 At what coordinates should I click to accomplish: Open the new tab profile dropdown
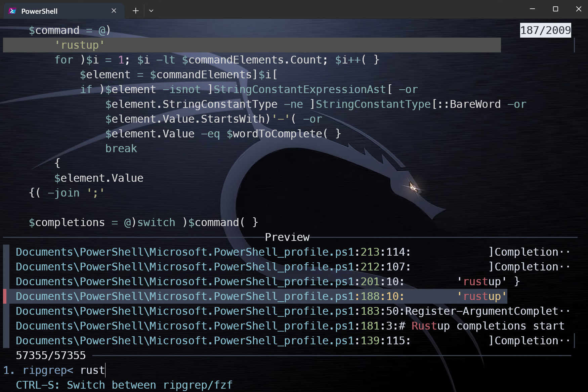pyautogui.click(x=151, y=11)
